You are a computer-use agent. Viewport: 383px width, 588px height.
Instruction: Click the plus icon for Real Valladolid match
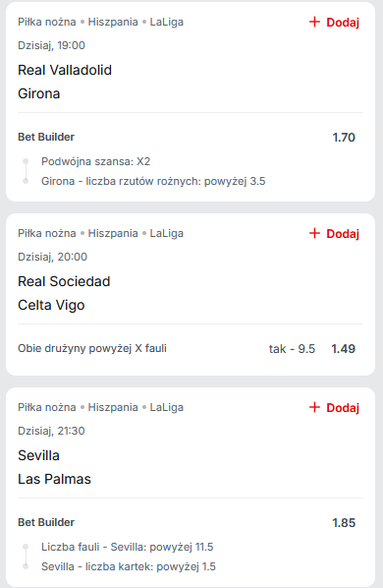coord(314,23)
